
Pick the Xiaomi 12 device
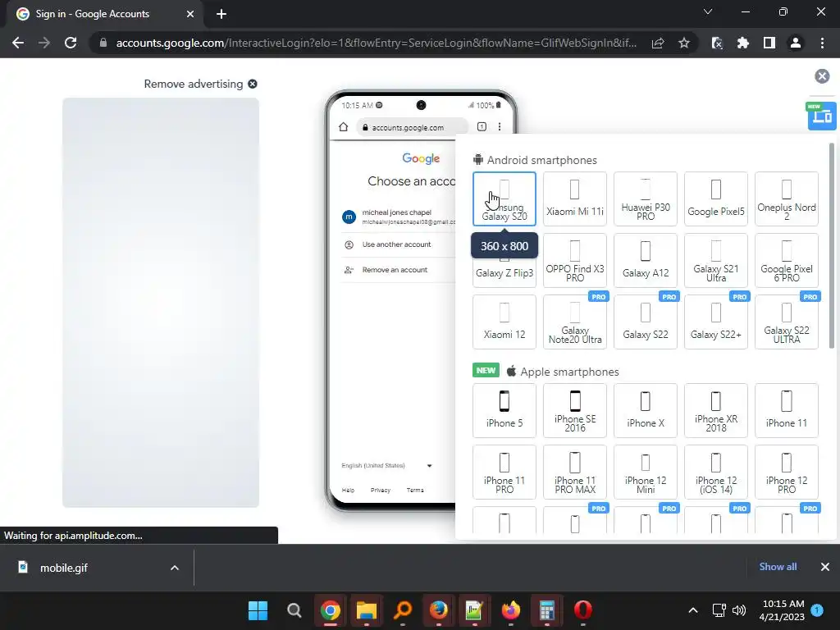click(504, 322)
